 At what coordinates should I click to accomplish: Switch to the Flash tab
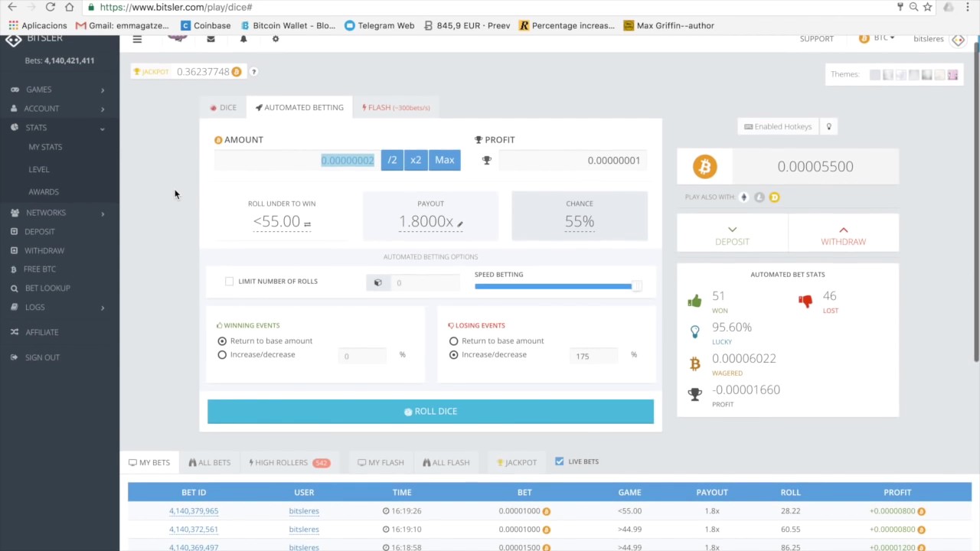[396, 107]
